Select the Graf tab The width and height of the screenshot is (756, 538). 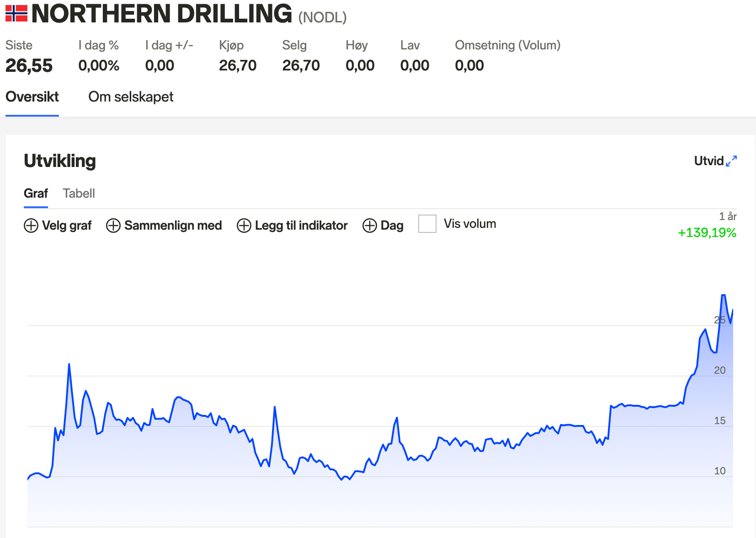click(x=36, y=194)
